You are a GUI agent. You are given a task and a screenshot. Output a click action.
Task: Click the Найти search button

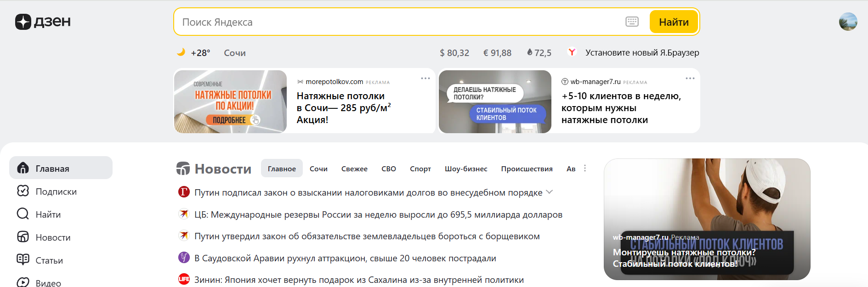point(674,22)
